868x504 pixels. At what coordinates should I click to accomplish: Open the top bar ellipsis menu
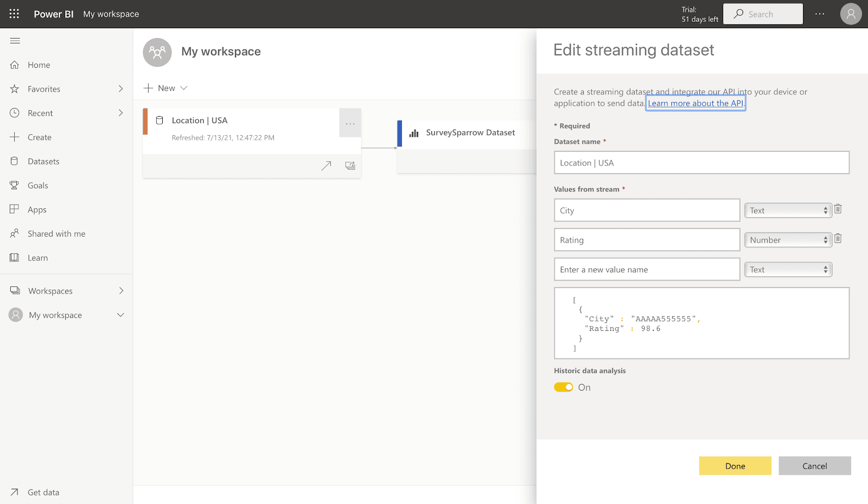(x=820, y=14)
